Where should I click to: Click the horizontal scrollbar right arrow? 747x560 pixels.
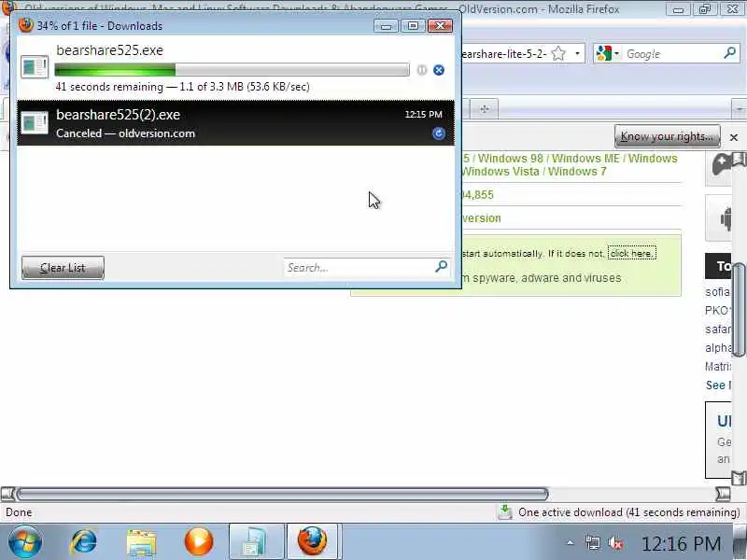[x=723, y=494]
